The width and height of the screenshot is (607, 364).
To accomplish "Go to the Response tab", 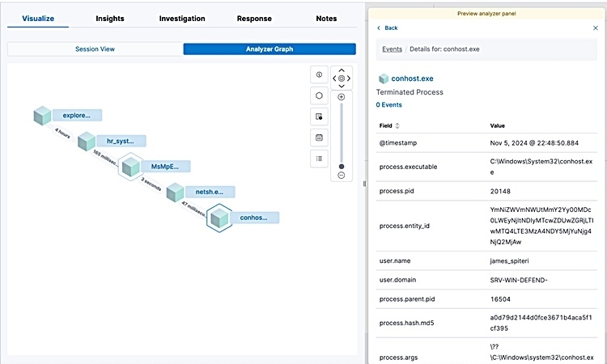I will (254, 19).
